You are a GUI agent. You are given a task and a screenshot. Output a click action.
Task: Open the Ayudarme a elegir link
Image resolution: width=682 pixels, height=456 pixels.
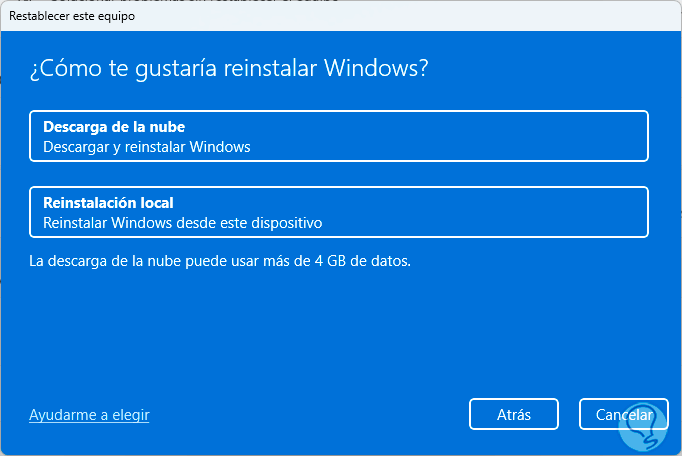coord(89,414)
